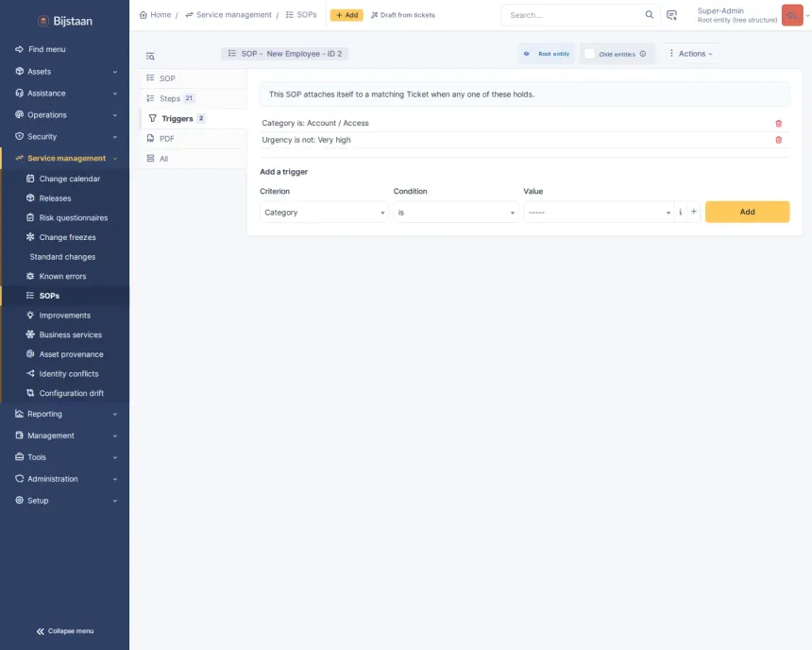Click the trigger text Category is: Account / Access

click(314, 123)
